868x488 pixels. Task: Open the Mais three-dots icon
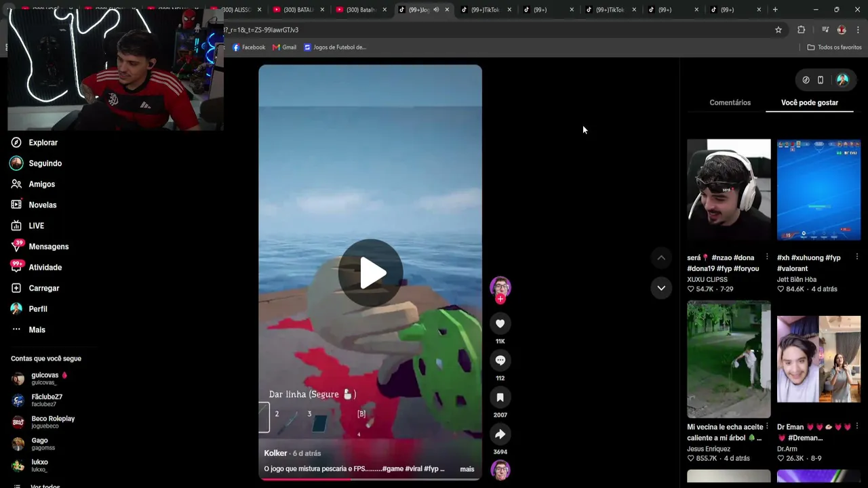pos(16,329)
